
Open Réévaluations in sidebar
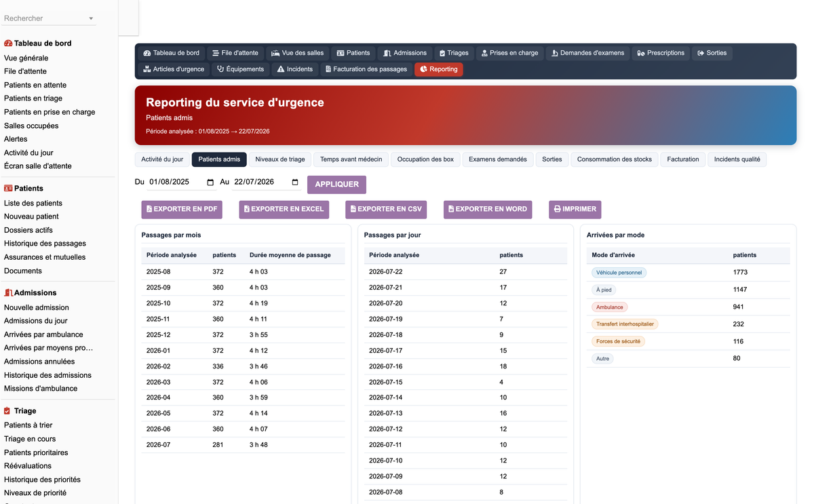coord(28,467)
